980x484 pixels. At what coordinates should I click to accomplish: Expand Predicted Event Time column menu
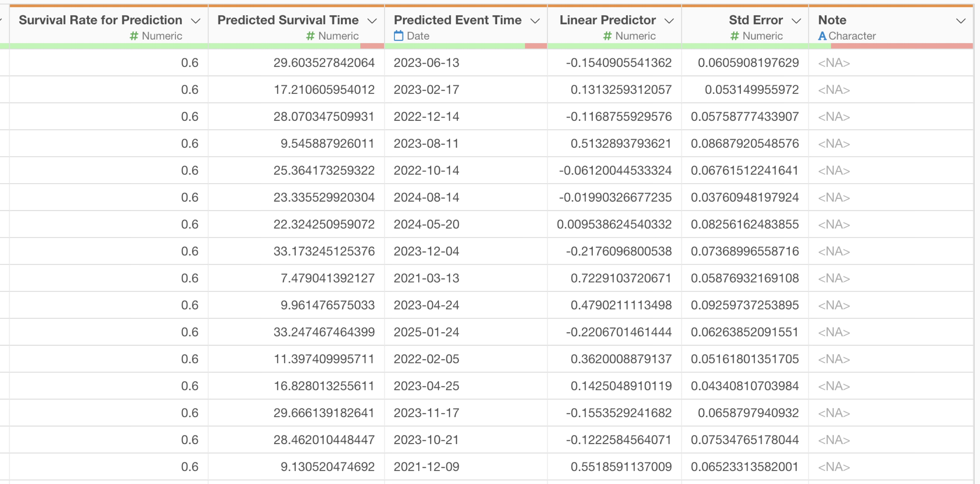(x=535, y=20)
